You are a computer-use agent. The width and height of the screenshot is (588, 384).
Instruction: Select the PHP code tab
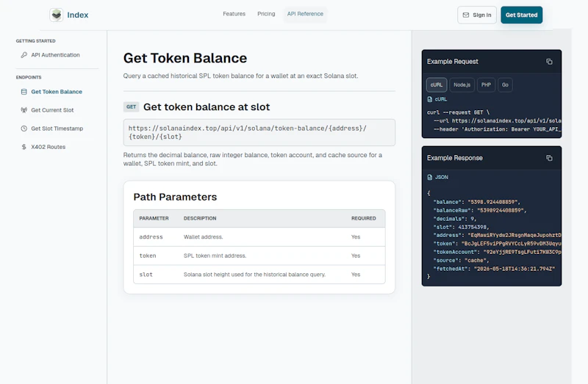point(486,84)
